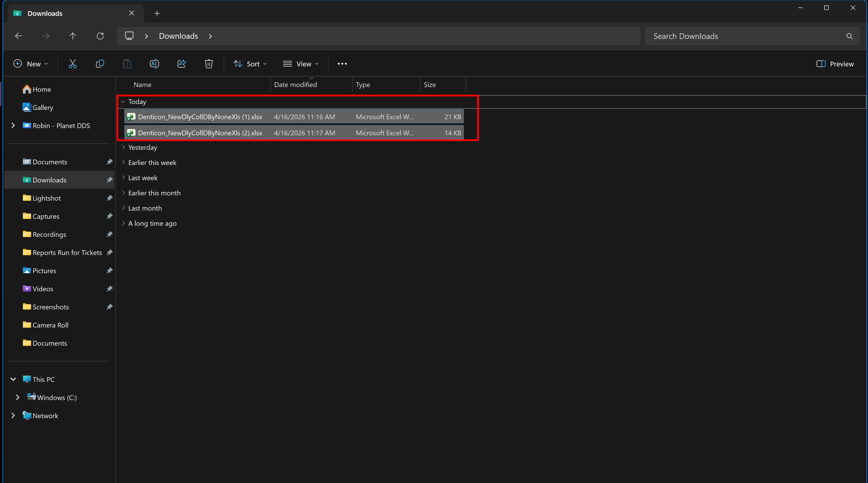The width and height of the screenshot is (868, 483).
Task: Close the Downloads tab
Action: tap(132, 13)
